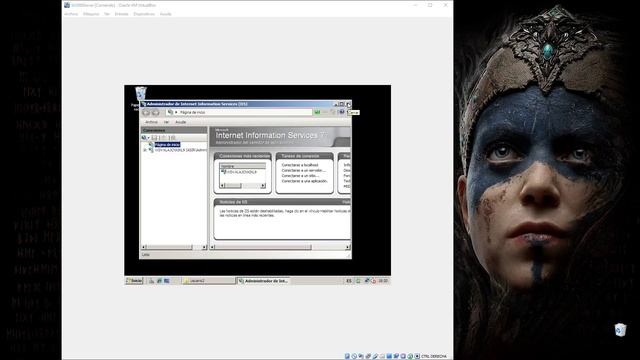Select Página de inicio tree node
Viewport: 640px width, 360px height.
167,144
